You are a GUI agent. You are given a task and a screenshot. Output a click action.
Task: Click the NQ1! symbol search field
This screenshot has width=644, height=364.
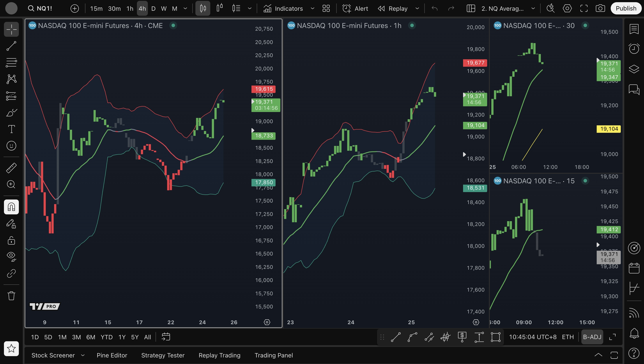(44, 9)
